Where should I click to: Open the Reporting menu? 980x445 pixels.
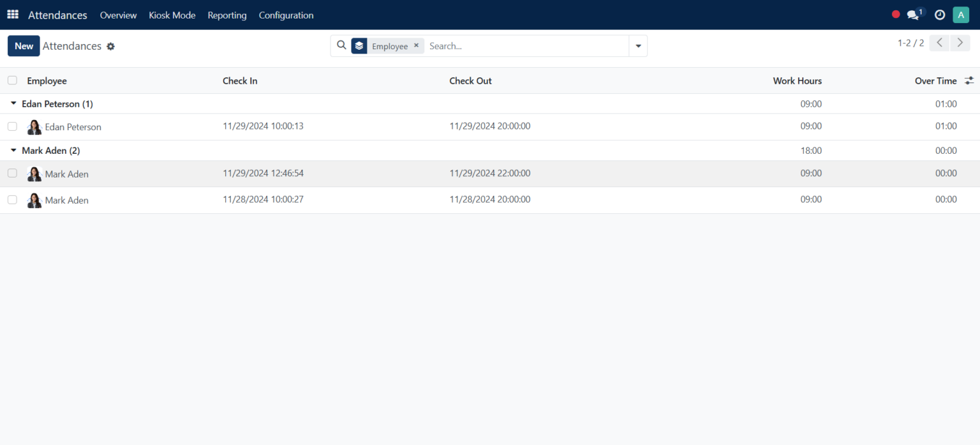[x=226, y=15]
